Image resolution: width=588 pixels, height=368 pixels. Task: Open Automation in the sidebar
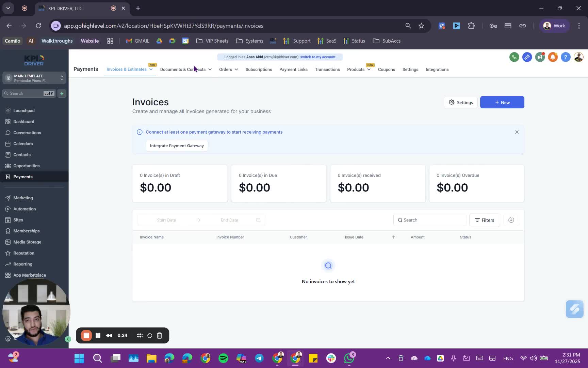tap(24, 209)
